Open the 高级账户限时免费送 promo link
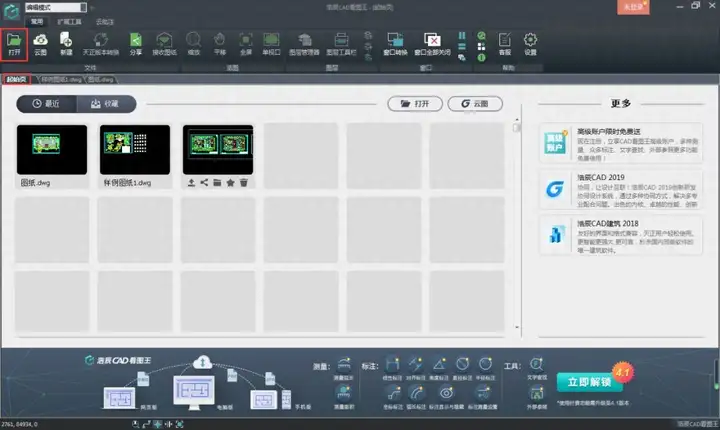The image size is (720, 430). [621, 143]
